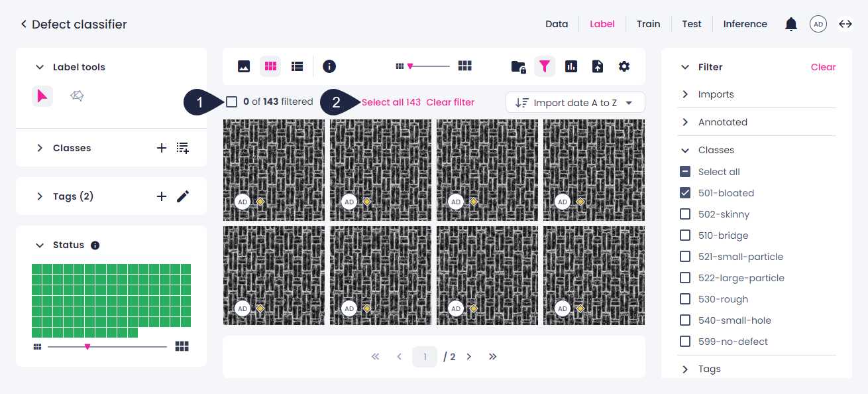Show Status info tooltip icon
The image size is (868, 394).
(x=95, y=245)
